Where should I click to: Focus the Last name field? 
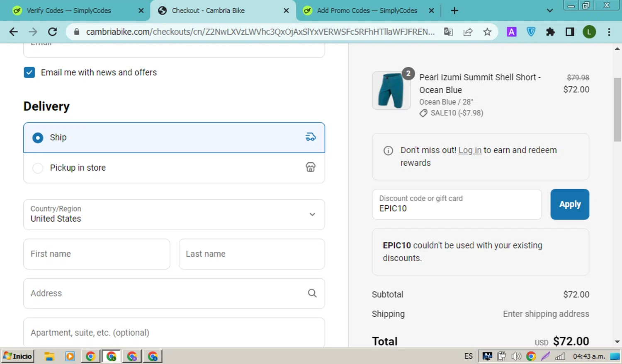[252, 254]
